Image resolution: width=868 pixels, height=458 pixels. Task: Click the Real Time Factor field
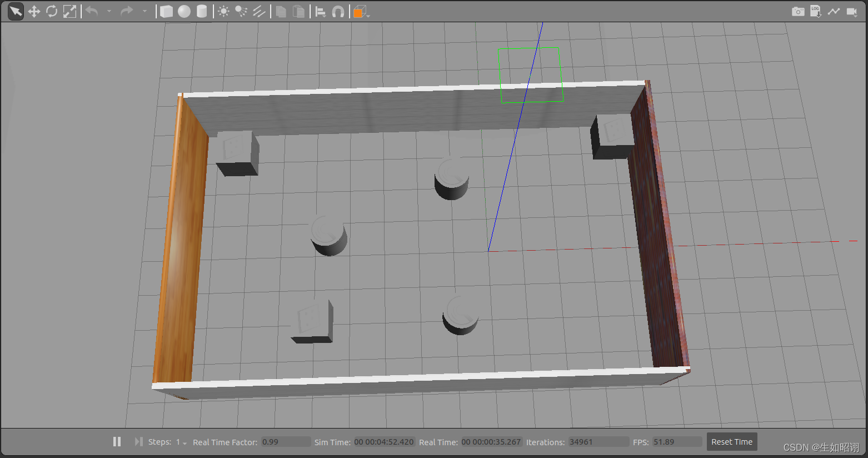(286, 442)
